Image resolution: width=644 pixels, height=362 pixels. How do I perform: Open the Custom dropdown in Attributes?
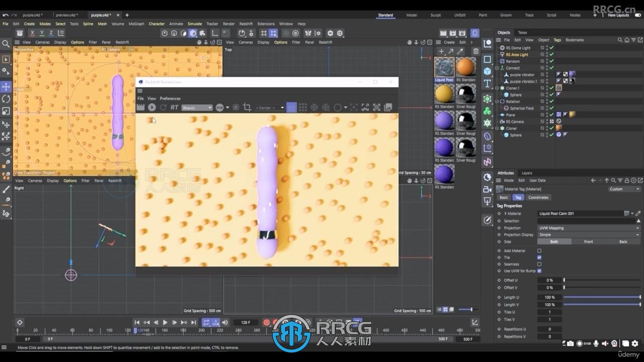(x=624, y=189)
